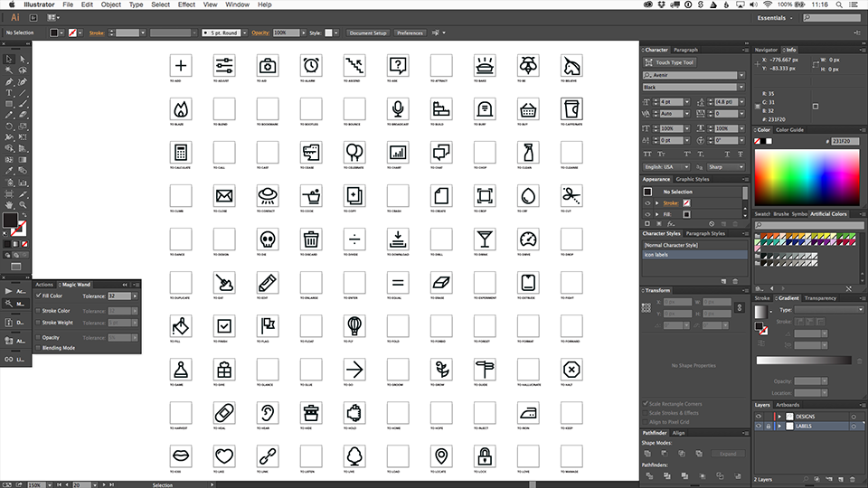Open the Black font style dropdown

[741, 88]
